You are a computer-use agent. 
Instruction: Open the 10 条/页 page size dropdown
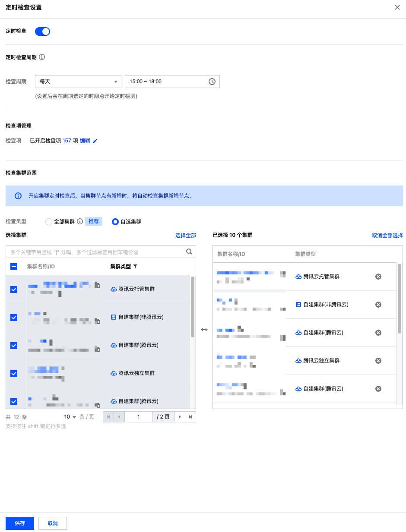[70, 417]
